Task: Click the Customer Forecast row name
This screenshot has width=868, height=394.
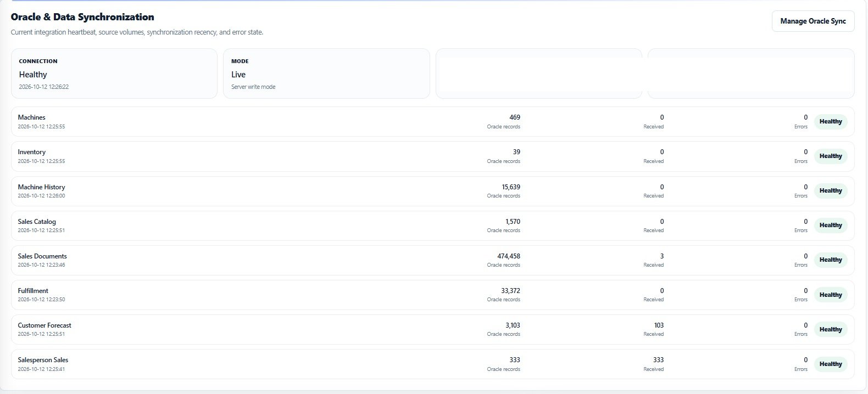Action: [44, 325]
